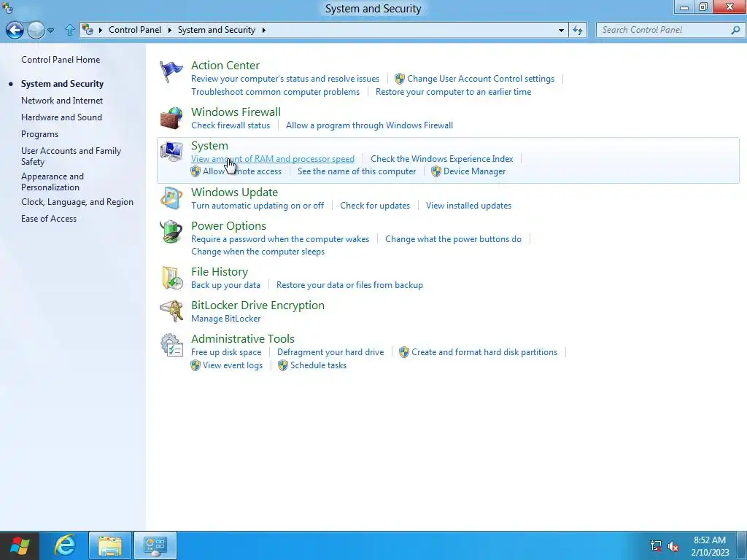Open the recent pages dropdown arrow

50,31
